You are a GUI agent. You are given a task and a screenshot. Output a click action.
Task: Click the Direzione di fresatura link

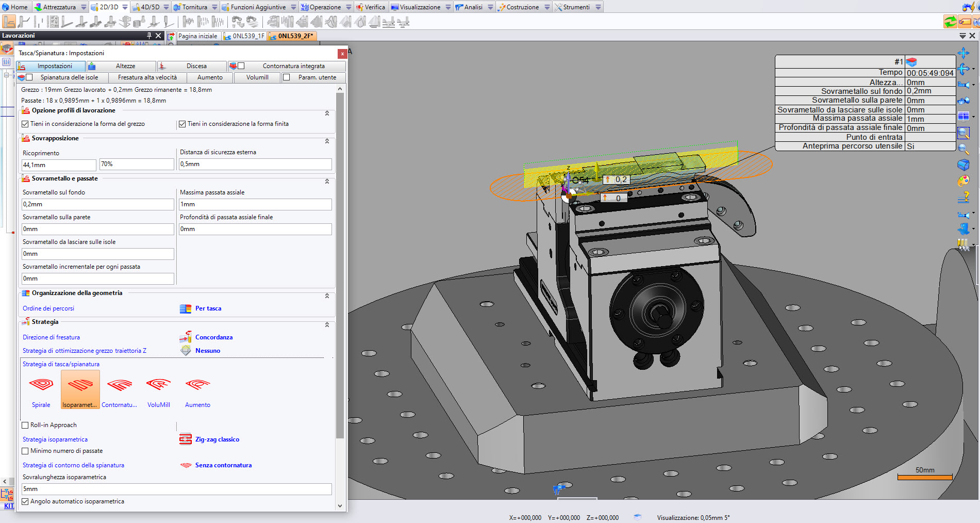(51, 337)
